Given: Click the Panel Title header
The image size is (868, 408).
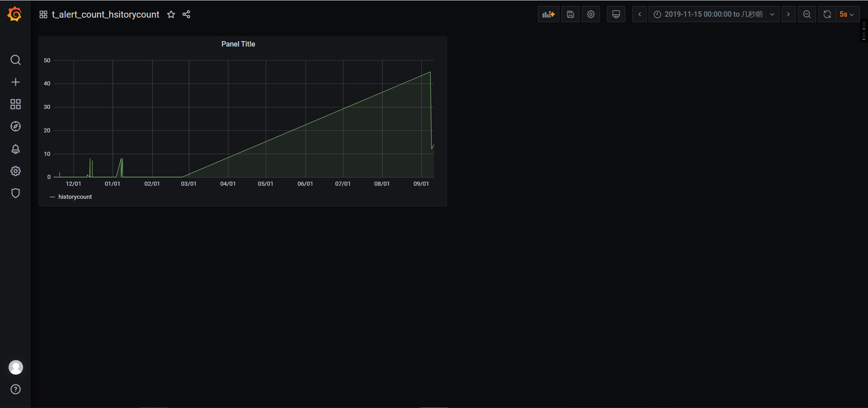Looking at the screenshot, I should [x=238, y=44].
